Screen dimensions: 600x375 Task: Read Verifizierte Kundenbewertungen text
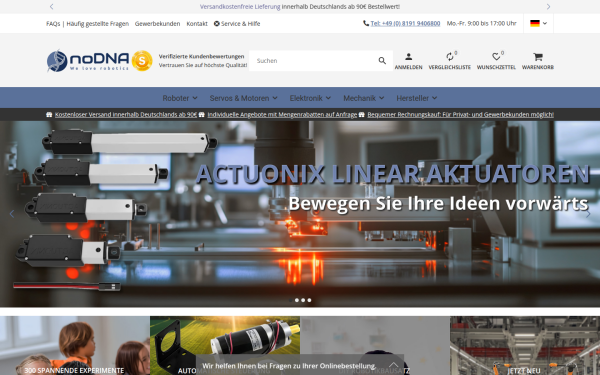point(201,56)
